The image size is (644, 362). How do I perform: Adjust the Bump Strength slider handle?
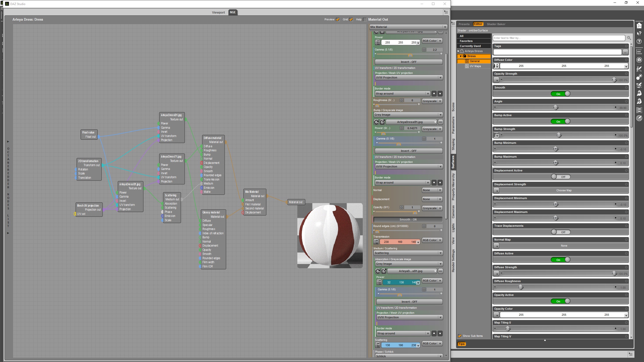559,135
